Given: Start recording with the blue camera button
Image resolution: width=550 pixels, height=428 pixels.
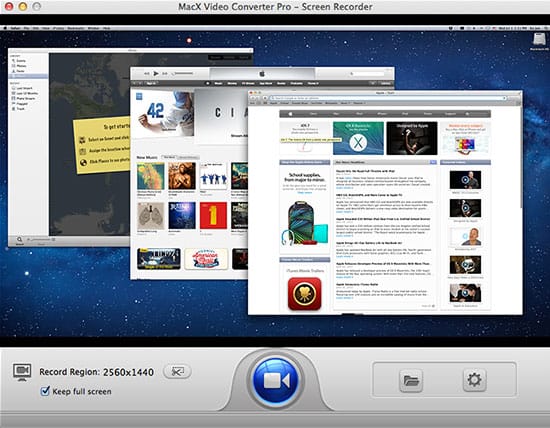Looking at the screenshot, I should [x=275, y=381].
